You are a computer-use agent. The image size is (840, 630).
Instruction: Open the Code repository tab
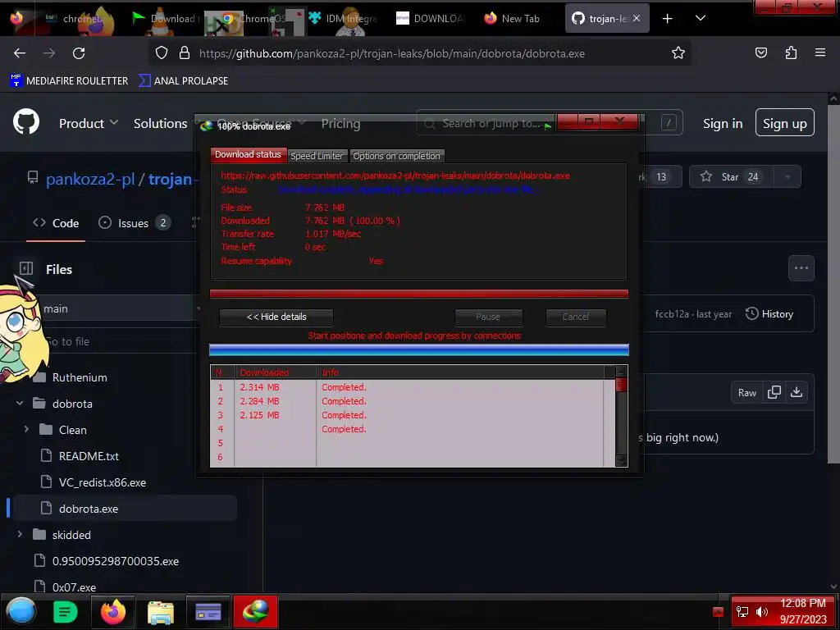point(56,223)
